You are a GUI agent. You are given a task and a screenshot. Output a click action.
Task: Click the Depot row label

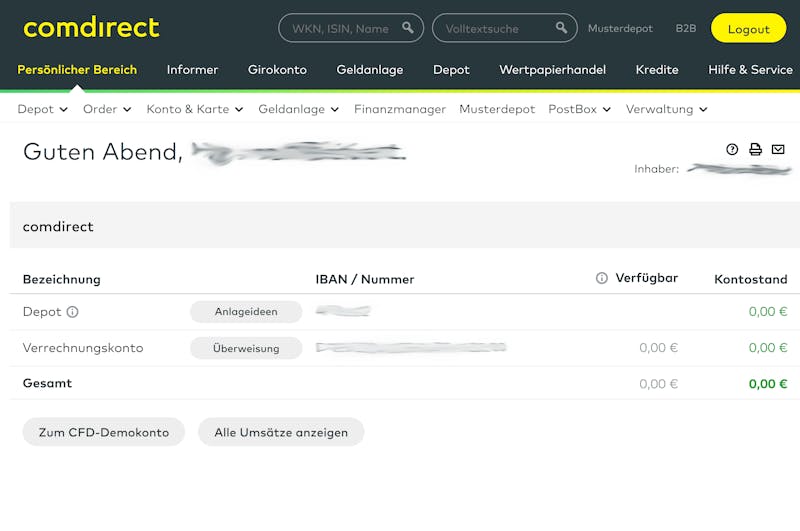pyautogui.click(x=42, y=312)
